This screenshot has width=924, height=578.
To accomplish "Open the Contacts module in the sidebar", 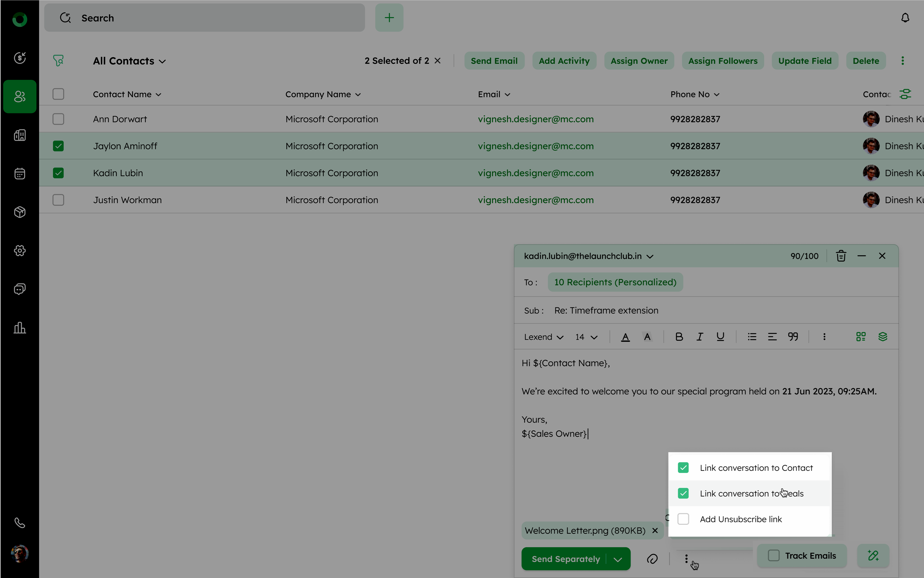I will click(20, 96).
